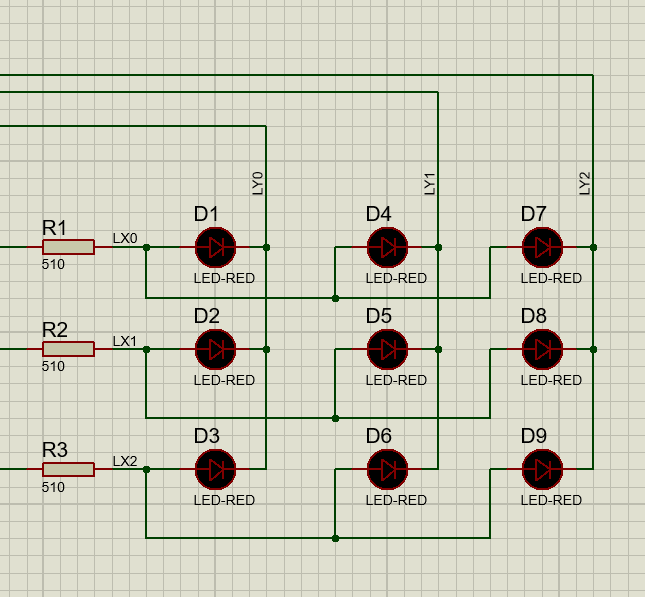Image resolution: width=645 pixels, height=597 pixels.
Task: Click the R2 reference label
Action: click(55, 330)
